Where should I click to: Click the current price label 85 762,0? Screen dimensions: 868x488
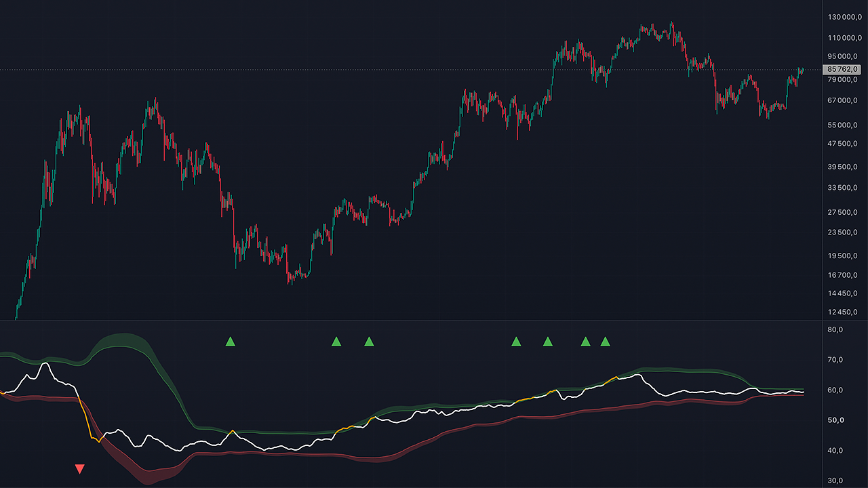(x=842, y=69)
